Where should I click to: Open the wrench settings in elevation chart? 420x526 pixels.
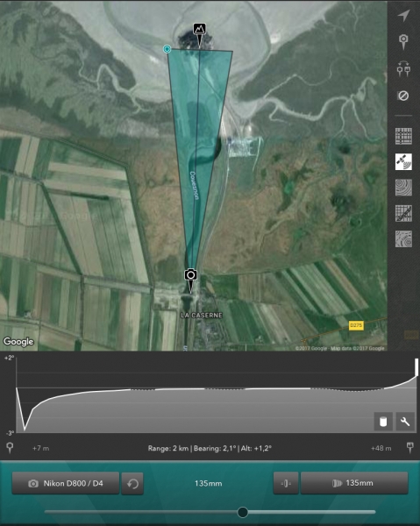[x=405, y=422]
